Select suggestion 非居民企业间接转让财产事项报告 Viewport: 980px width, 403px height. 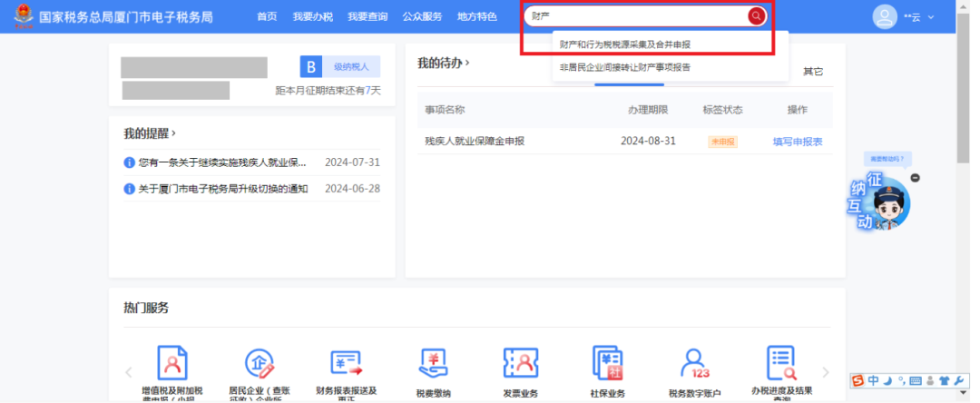[x=625, y=67]
